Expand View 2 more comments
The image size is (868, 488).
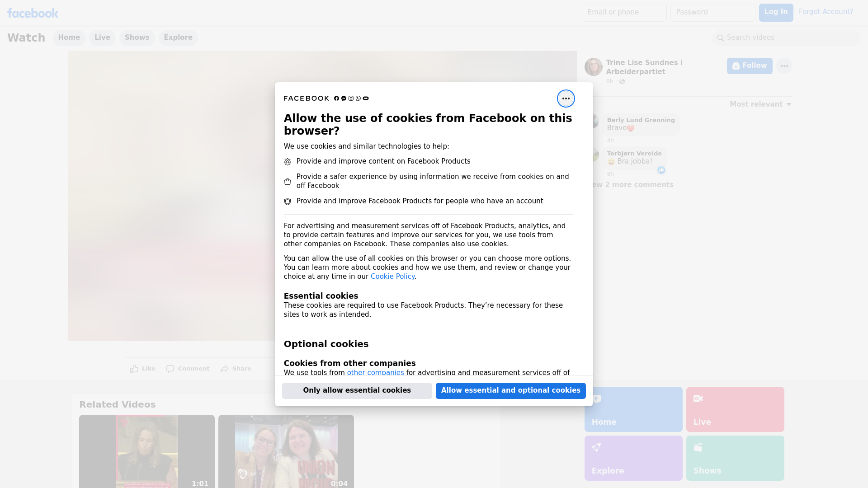(x=633, y=185)
